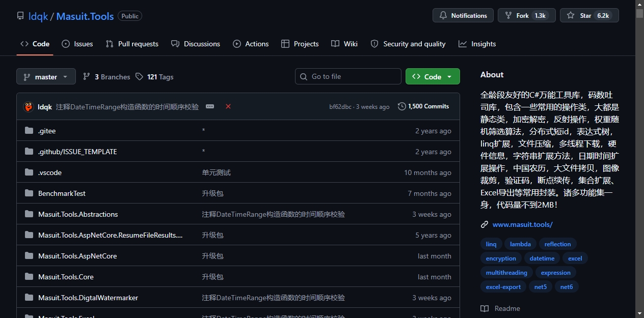Select the encryption topic tag
The image size is (644, 318).
pyautogui.click(x=501, y=258)
